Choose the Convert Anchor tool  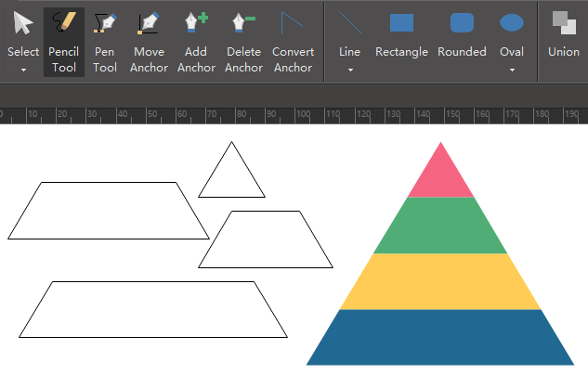[x=293, y=42]
